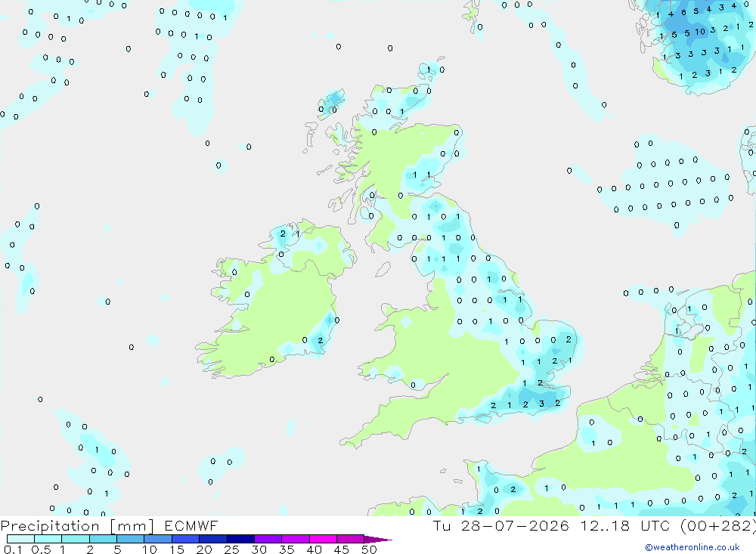Click the '(00+282)' forecast offset text

718,526
